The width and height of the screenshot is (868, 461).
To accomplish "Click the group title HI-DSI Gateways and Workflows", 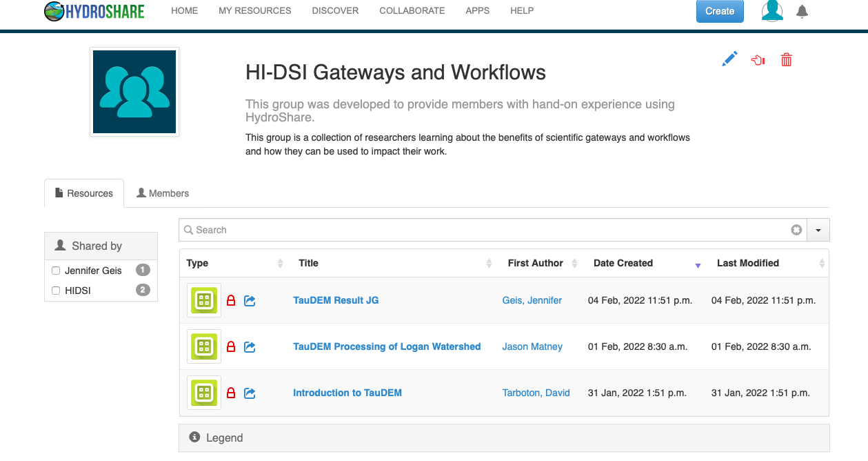I will tap(396, 72).
